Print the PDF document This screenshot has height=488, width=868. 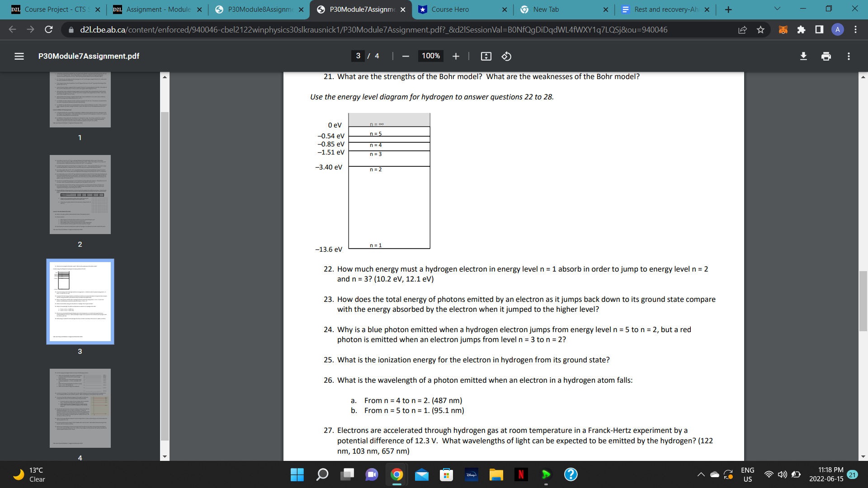[826, 56]
